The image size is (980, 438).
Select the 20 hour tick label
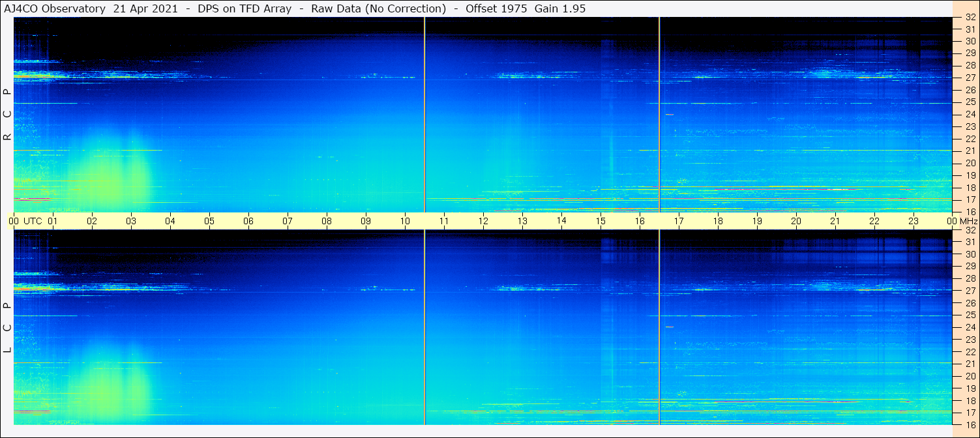pos(796,221)
